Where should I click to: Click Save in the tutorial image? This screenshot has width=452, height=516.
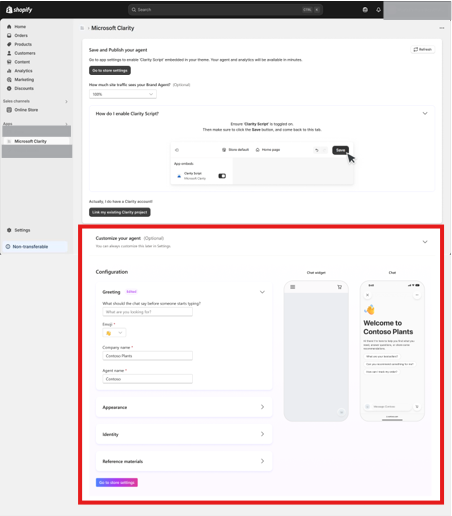(340, 150)
